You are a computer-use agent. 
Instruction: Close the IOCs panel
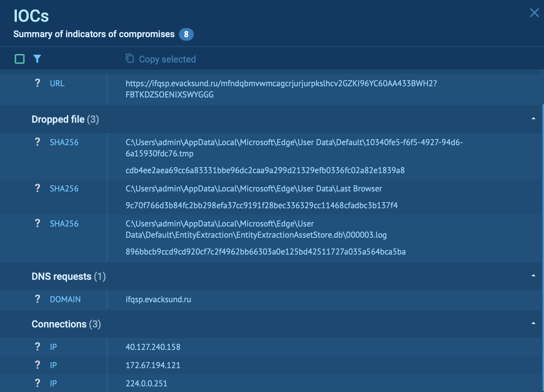coord(534,13)
